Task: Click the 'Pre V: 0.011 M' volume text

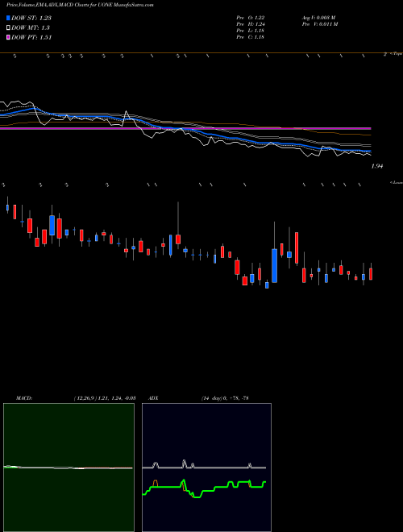Action: point(319,24)
